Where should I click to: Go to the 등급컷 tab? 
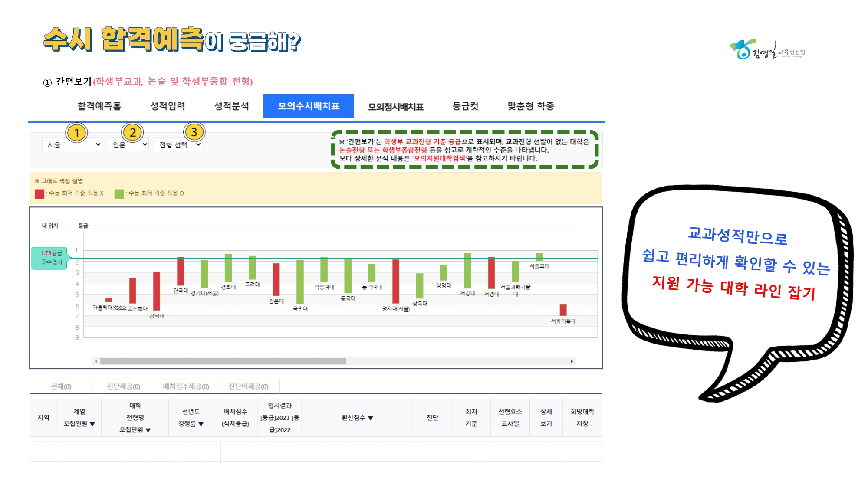(465, 106)
